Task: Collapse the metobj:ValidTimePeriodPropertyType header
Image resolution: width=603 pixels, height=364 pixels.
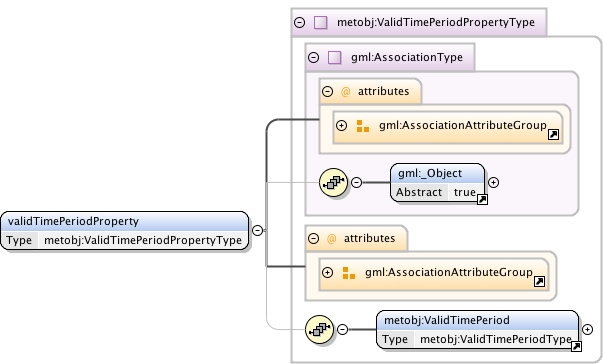Action: click(299, 22)
